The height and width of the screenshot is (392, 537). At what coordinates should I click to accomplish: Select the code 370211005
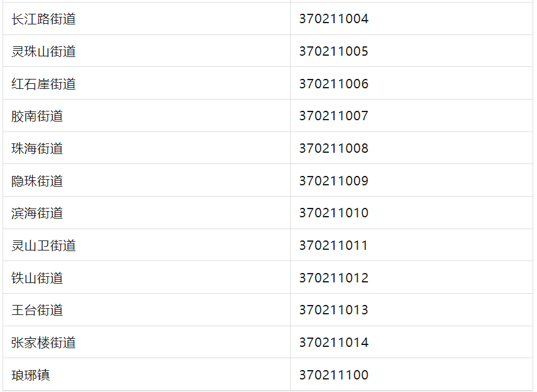click(333, 51)
